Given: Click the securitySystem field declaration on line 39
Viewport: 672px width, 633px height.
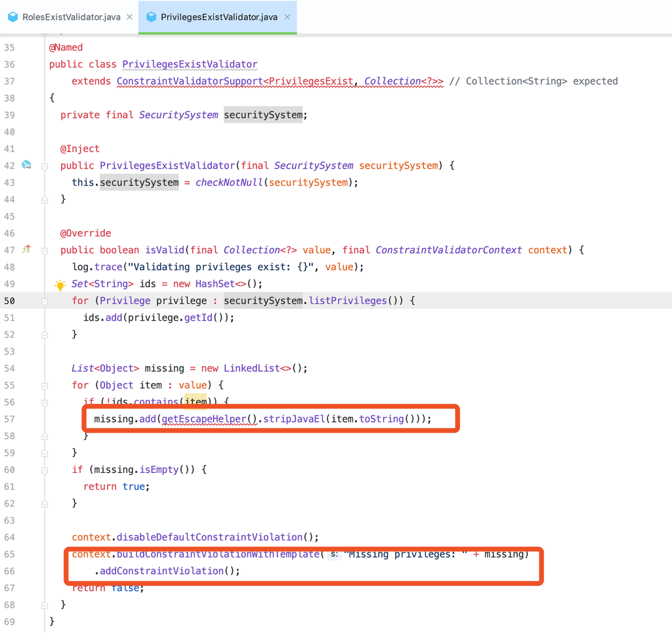Looking at the screenshot, I should point(263,115).
